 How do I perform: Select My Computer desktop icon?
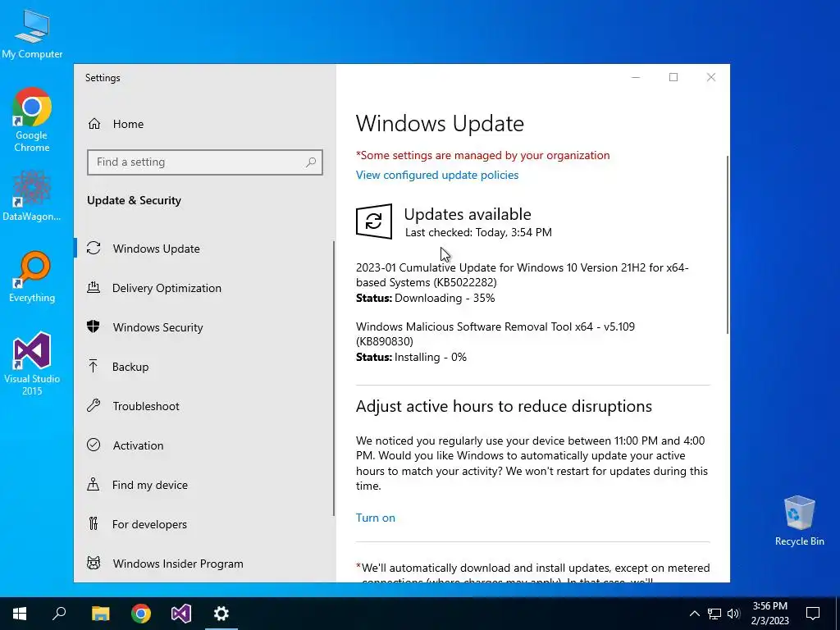(32, 33)
